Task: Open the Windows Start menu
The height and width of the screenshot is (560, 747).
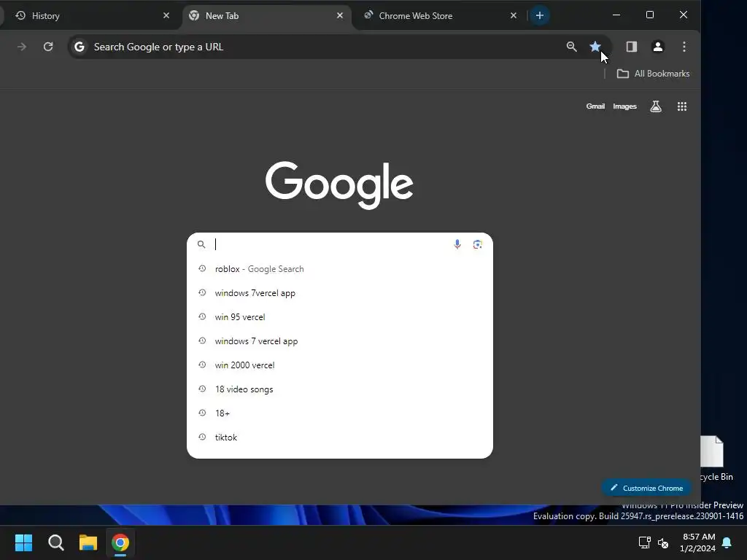Action: tap(23, 542)
